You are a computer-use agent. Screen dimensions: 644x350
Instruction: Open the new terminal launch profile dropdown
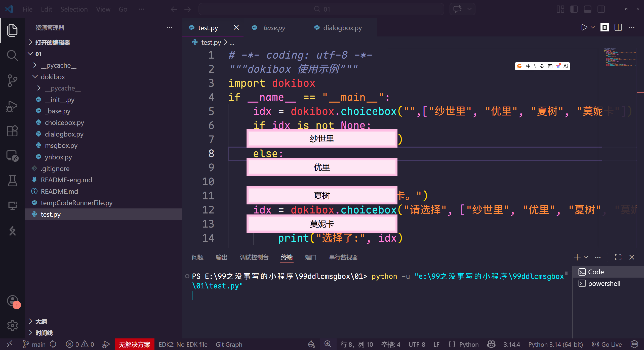[586, 257]
